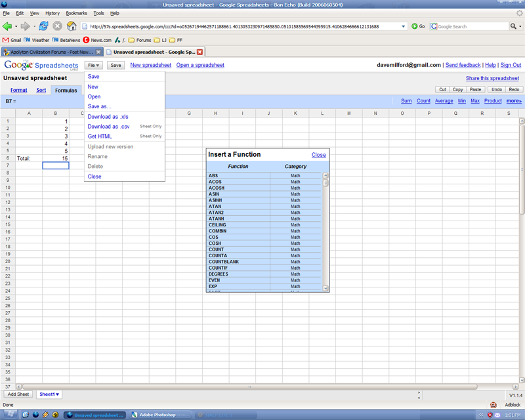The width and height of the screenshot is (525, 420).
Task: Open the Gmail bookmark
Action: point(12,40)
